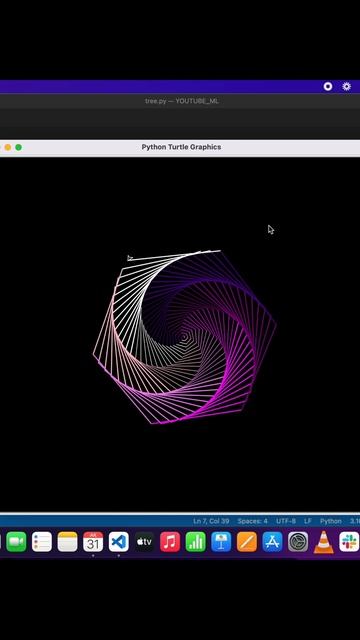360x640 pixels.
Task: Open Calendar showing 31 in dock
Action: [x=93, y=542]
